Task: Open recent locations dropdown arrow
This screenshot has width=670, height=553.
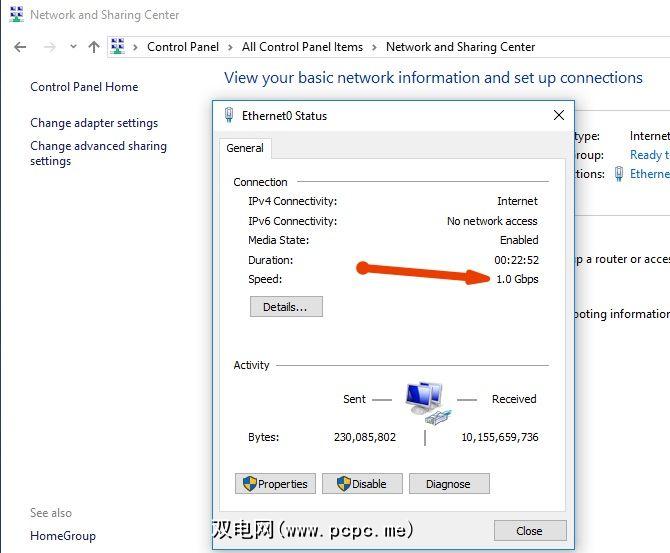Action: 73,47
